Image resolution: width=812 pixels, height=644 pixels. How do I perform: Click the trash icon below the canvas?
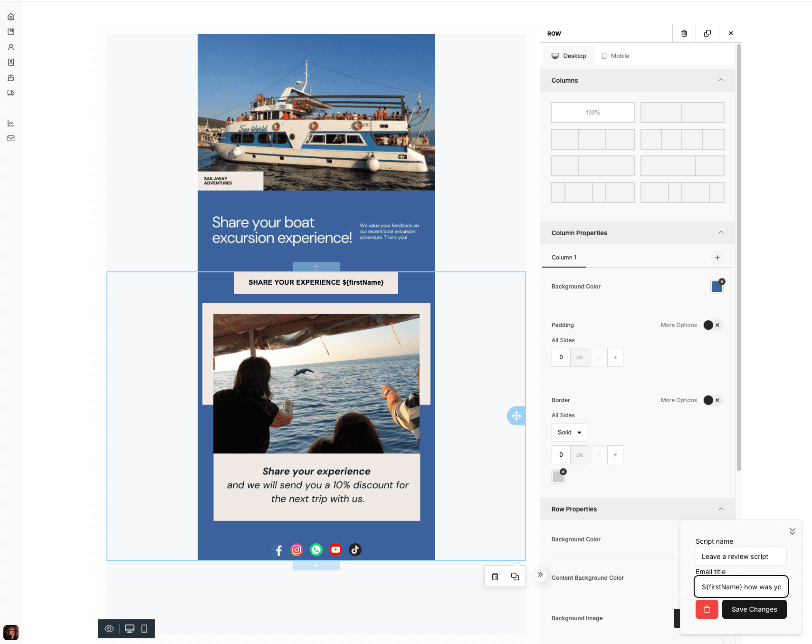point(495,577)
